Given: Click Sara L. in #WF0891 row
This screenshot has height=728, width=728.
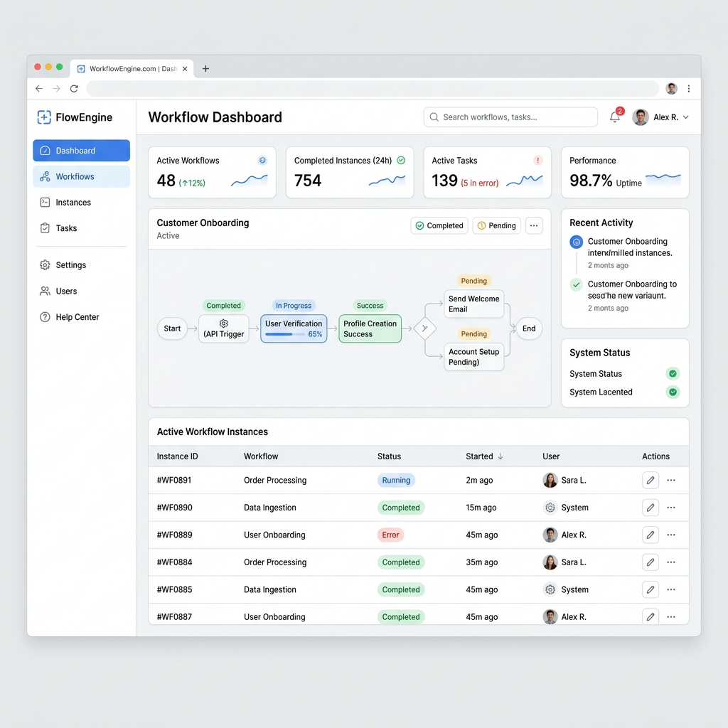Looking at the screenshot, I should 564,480.
